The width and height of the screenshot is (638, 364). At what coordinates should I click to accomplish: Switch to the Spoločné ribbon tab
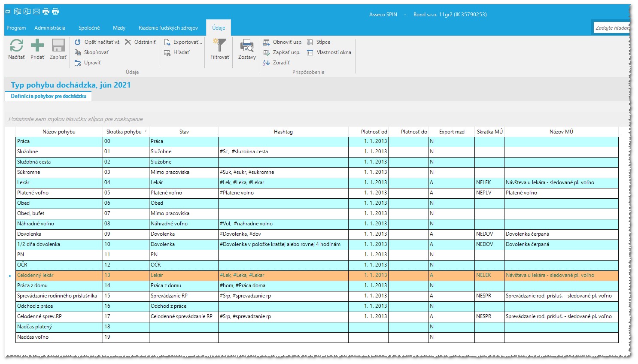89,28
